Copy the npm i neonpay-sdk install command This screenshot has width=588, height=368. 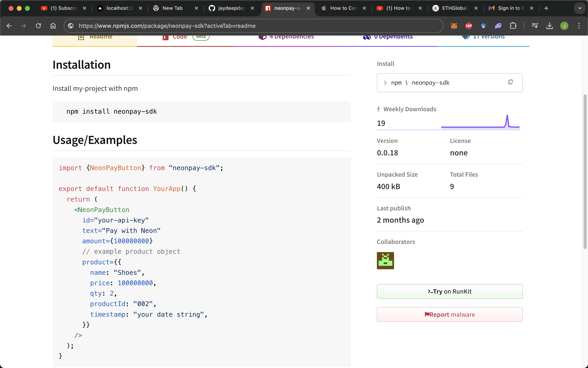tap(510, 82)
